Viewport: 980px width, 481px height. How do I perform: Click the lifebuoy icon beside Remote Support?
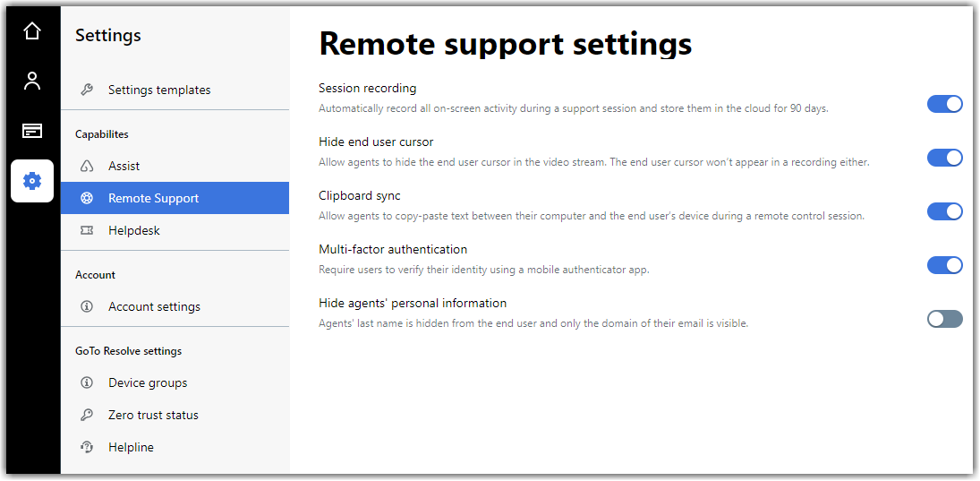[x=87, y=198]
